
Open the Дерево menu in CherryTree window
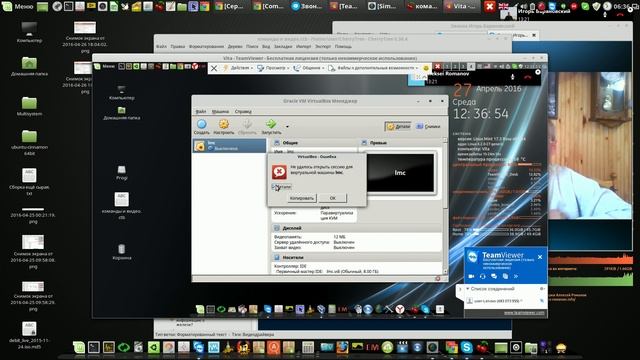pos(235,47)
